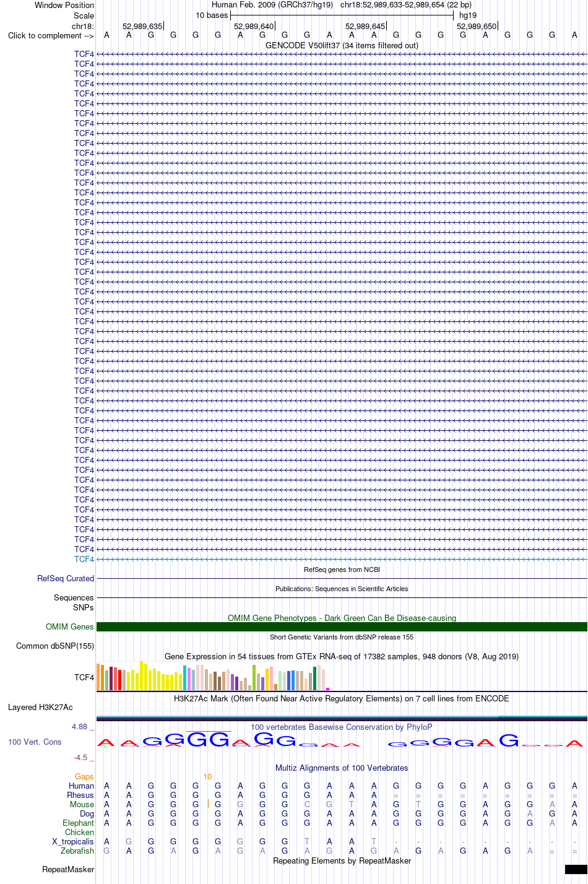Click the black RepeatMasker element block
This screenshot has height=884, width=588.
point(576,870)
